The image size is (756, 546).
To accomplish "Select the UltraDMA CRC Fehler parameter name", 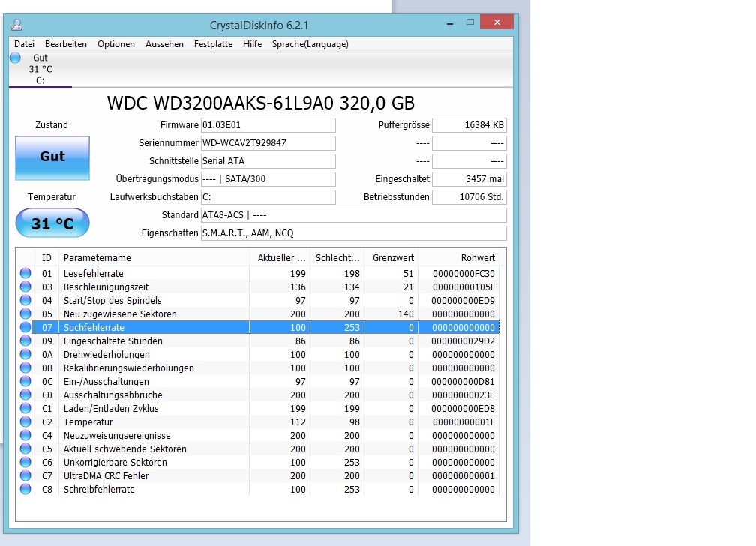I will click(x=106, y=476).
